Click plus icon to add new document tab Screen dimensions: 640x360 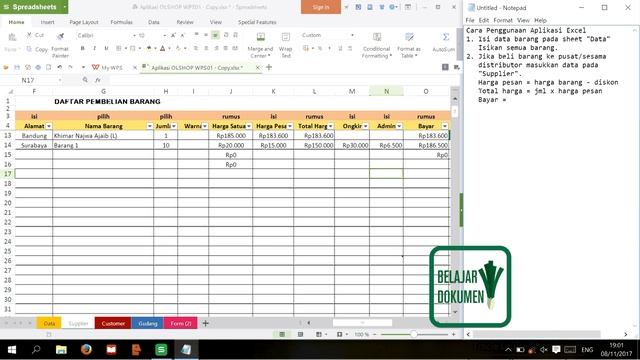269,67
